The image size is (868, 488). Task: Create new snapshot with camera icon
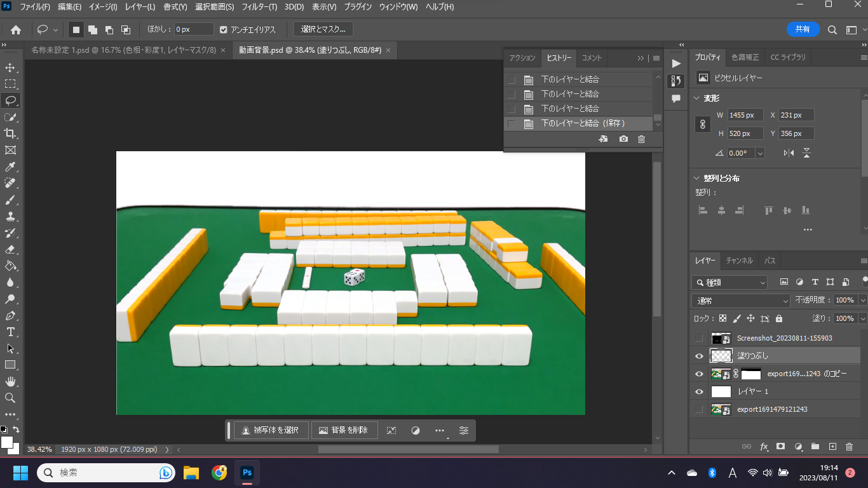[x=623, y=139]
